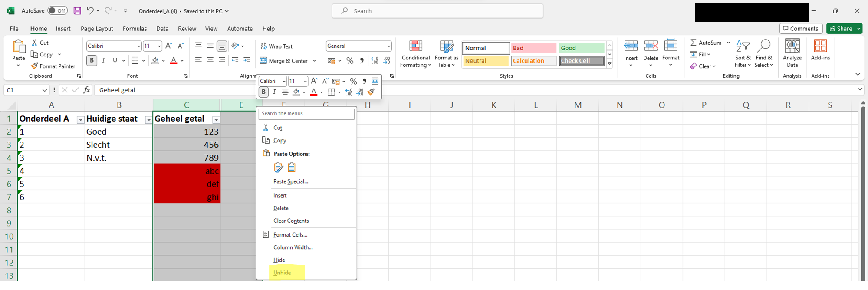Toggle Wrap Text for selected cells
This screenshot has width=868, height=290.
(x=276, y=46)
